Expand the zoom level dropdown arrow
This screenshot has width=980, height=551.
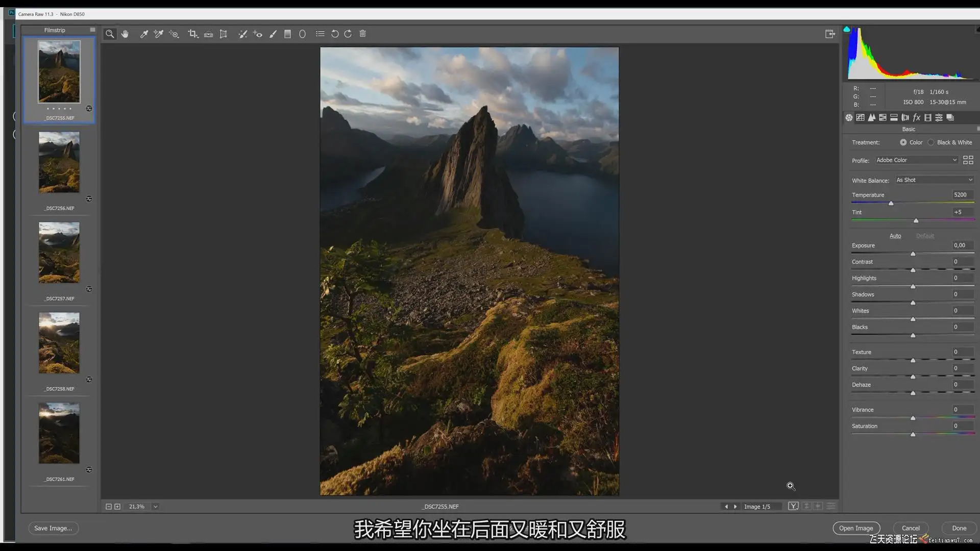tap(155, 507)
